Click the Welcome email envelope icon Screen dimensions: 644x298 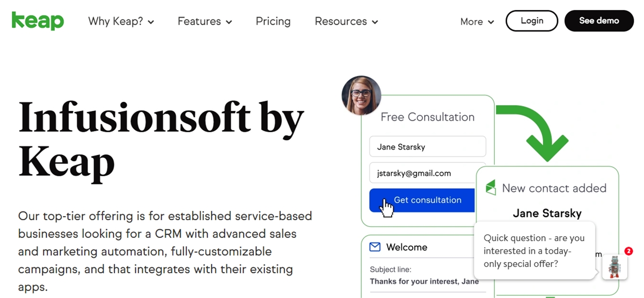(375, 247)
